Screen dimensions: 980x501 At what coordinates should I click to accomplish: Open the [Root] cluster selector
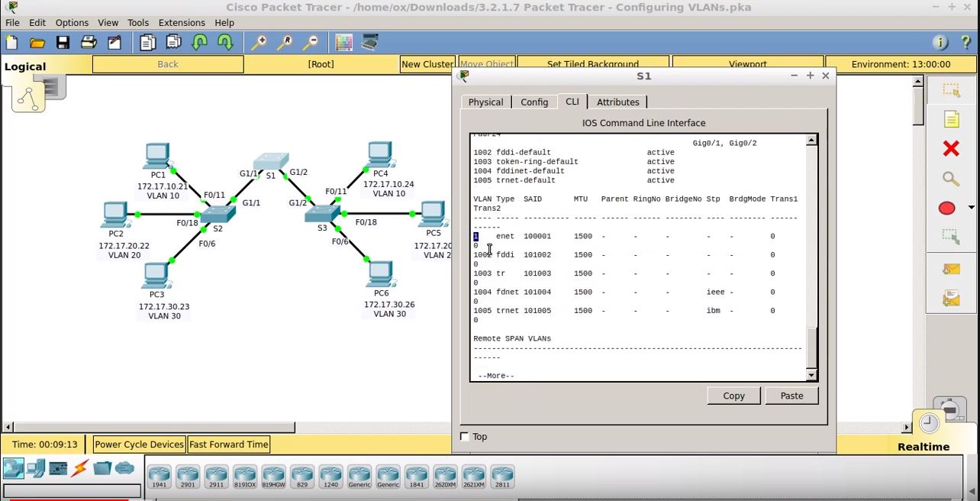tap(321, 63)
